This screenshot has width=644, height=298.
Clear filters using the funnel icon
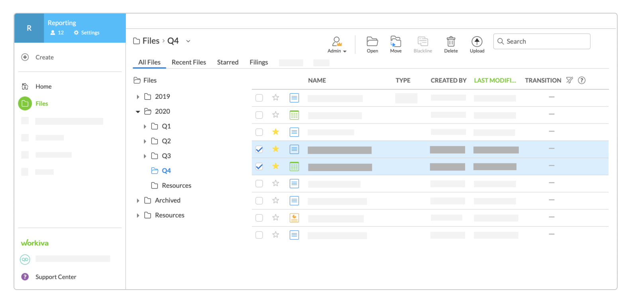point(569,80)
